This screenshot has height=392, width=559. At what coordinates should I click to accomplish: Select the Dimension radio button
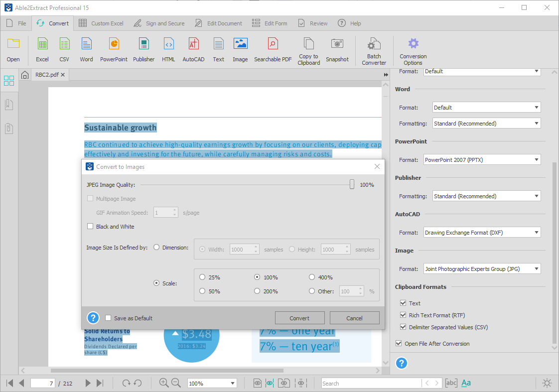156,248
